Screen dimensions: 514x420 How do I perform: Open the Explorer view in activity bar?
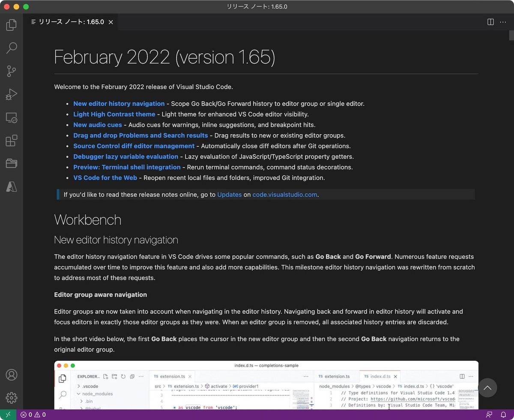(x=12, y=24)
